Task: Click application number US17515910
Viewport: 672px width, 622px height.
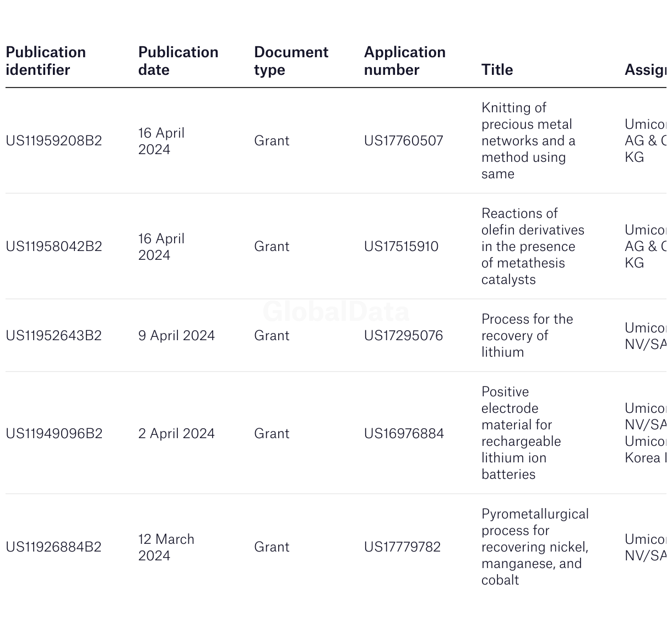Action: (402, 247)
